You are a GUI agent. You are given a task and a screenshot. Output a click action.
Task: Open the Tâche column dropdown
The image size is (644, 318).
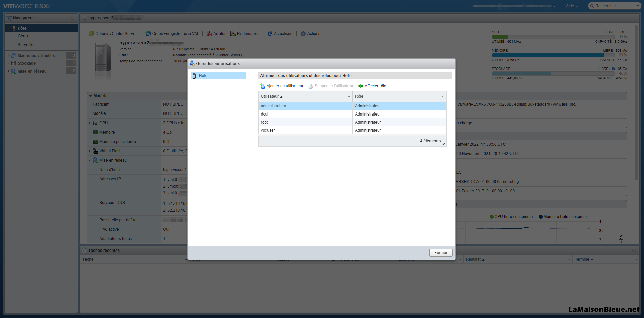(186, 259)
